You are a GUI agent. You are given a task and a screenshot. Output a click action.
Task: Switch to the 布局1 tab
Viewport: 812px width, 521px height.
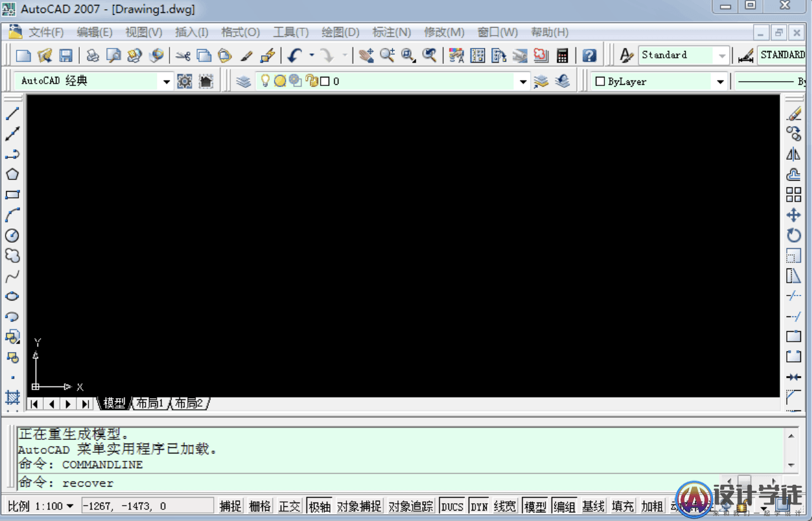tap(150, 404)
